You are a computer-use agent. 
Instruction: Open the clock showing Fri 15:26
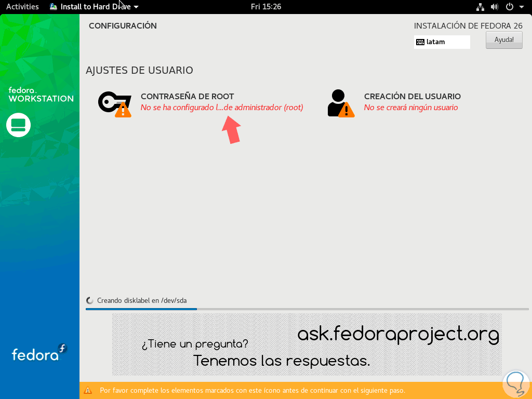(266, 6)
